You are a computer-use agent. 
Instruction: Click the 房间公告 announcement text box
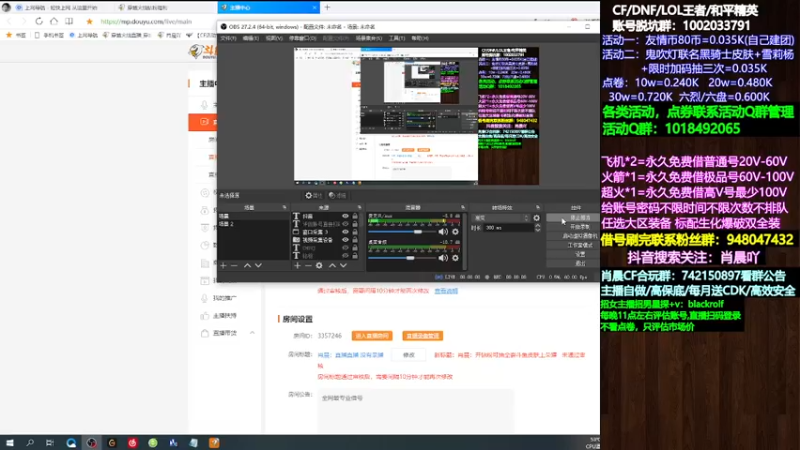tap(415, 411)
